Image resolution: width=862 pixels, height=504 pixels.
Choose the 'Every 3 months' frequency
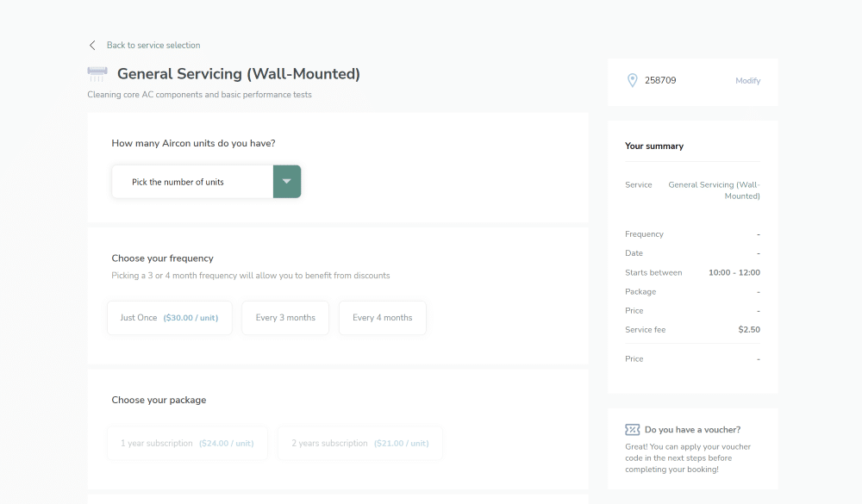click(x=285, y=318)
